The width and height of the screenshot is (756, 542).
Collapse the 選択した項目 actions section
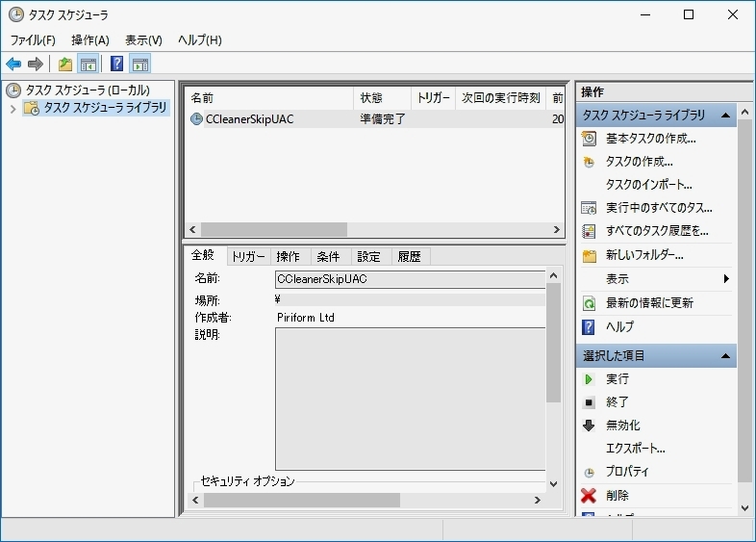[726, 356]
